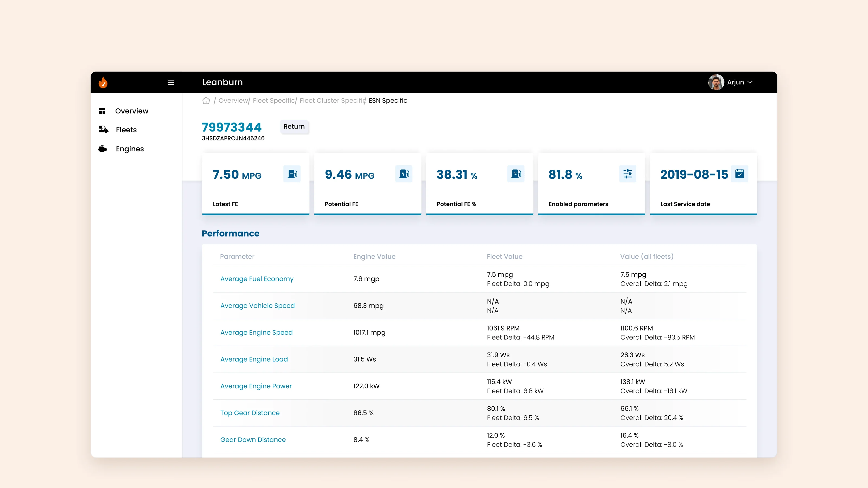Click the Potential FE charging pump icon
Screen dimensions: 868x488
click(x=404, y=174)
